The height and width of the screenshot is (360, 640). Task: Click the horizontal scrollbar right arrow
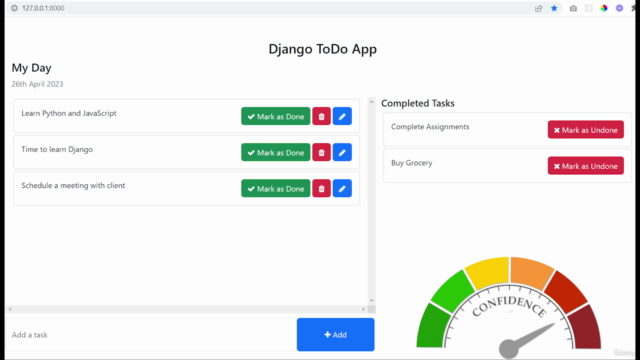[363, 309]
